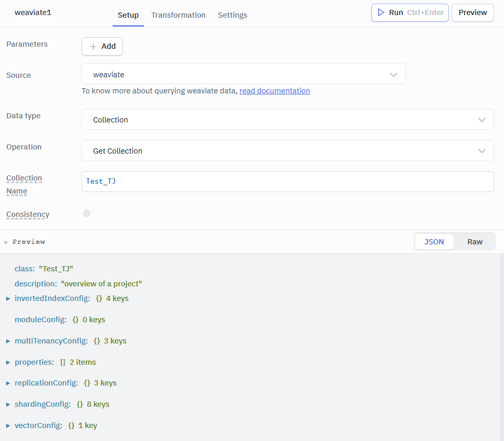Screen dimensions: 504x441
Task: Expand the multiTenancyConfig node
Action: (8, 341)
